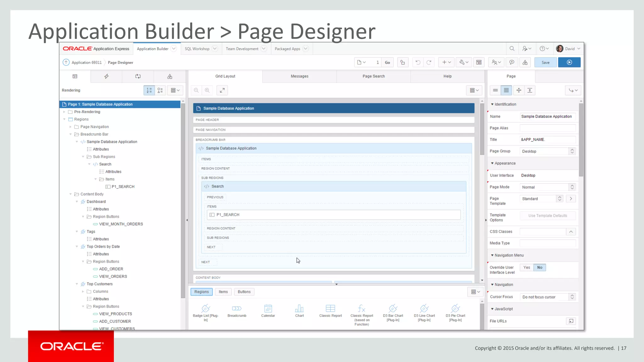Click the Show Common properties icon

495,90
